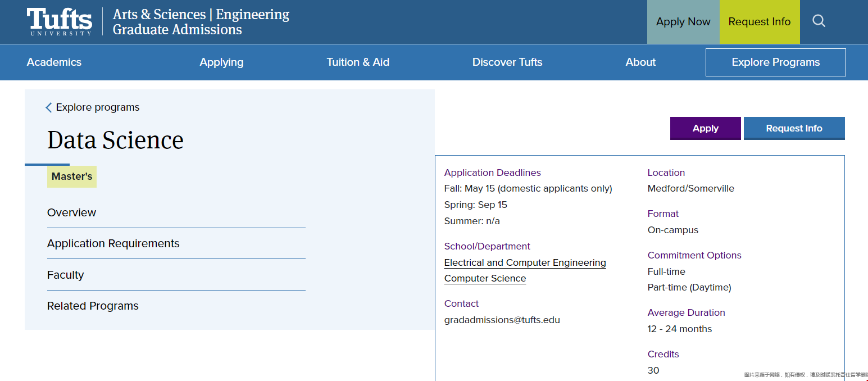Open Electrical and Computer Engineering link
Viewport: 868px width, 381px height.
coord(525,262)
